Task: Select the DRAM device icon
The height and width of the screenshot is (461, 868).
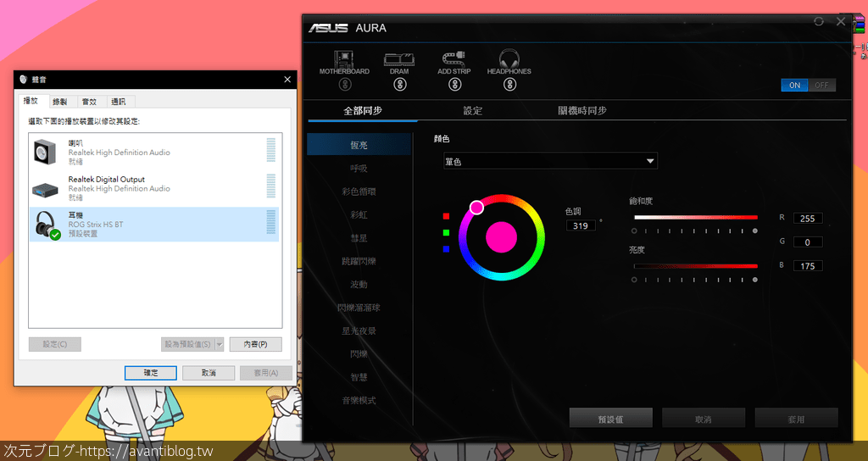Action: [399, 62]
